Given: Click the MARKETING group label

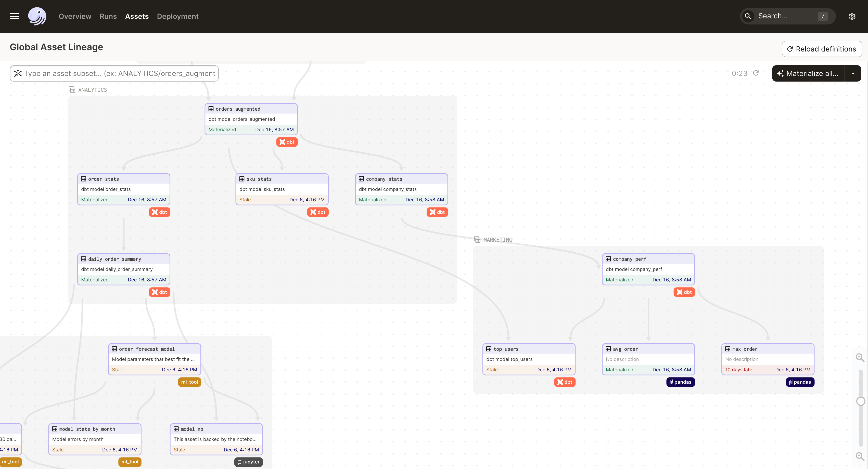Looking at the screenshot, I should [498, 240].
